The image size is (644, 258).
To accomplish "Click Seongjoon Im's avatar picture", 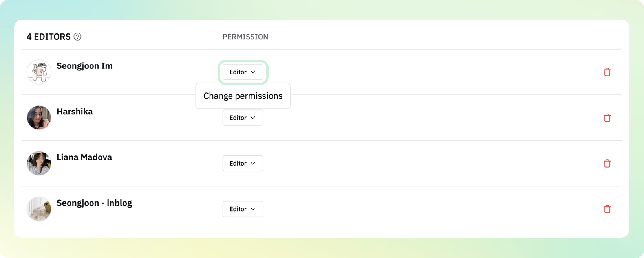I will point(39,72).
